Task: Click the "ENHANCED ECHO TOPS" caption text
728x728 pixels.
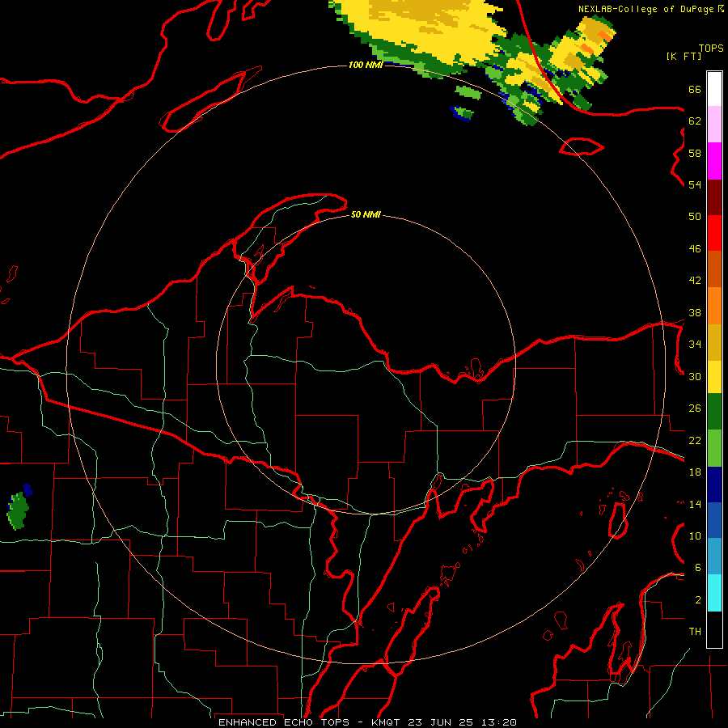Action: pyautogui.click(x=284, y=722)
